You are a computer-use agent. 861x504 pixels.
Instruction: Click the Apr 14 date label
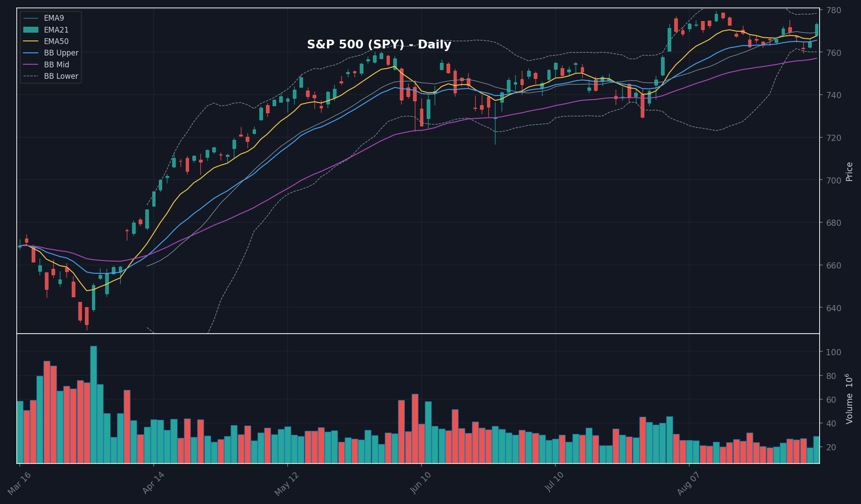pos(153,483)
